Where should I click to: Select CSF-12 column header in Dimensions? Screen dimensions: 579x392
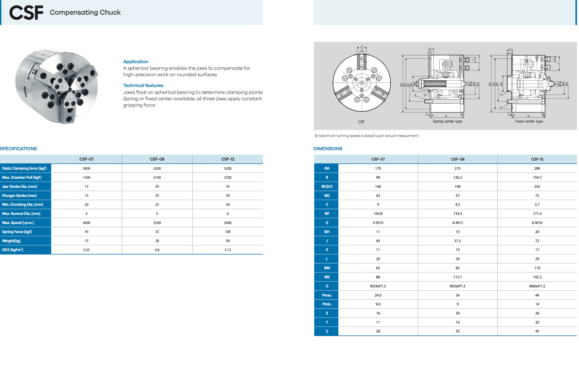(x=537, y=159)
